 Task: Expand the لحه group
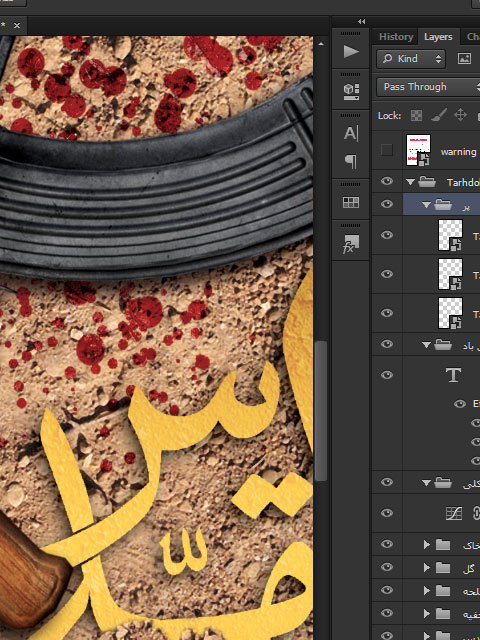coord(427,590)
